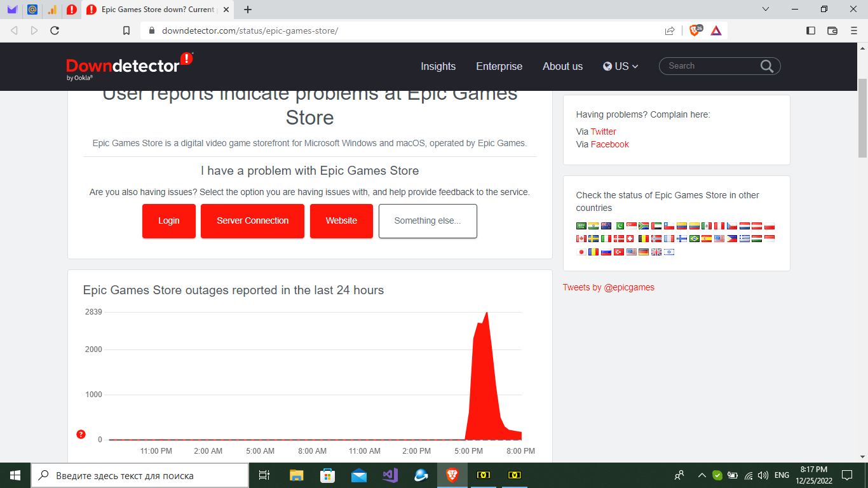Choose the Switzerland flag

click(x=630, y=238)
